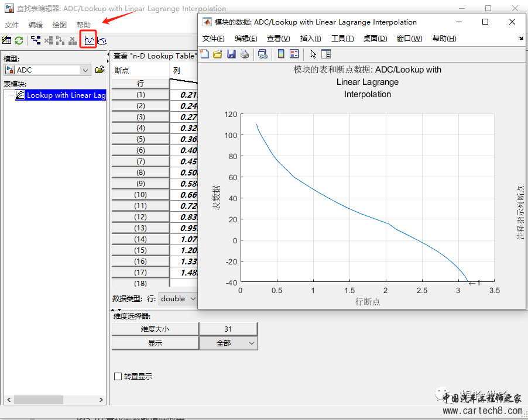Open 工具(T) menu in figure window
The height and width of the screenshot is (420, 528).
(x=342, y=39)
